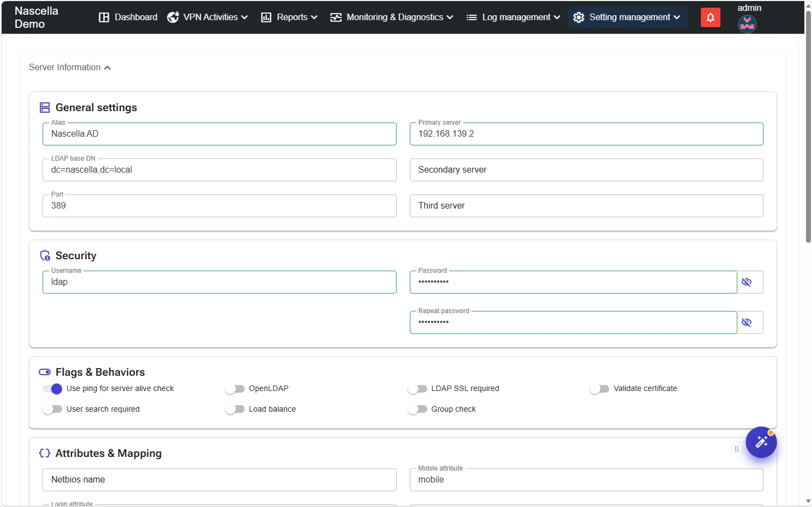
Task: Turn on LDAP SSL required
Action: [x=417, y=389]
